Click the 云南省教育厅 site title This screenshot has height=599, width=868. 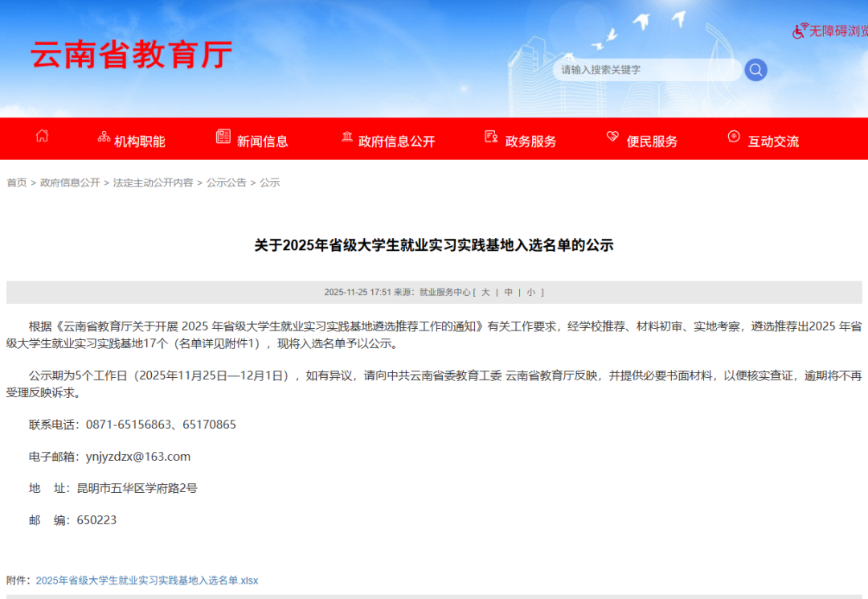point(132,55)
